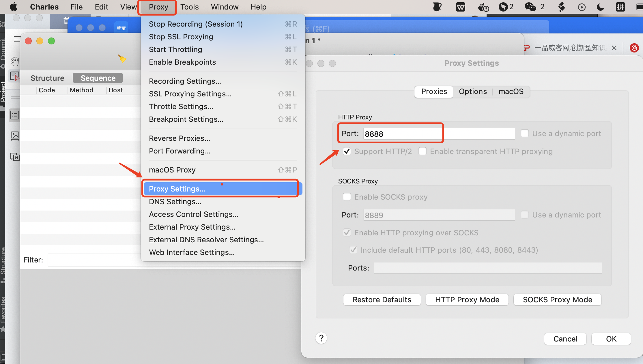The image size is (643, 364).
Task: Click the Charles pitcher icon in menu bar
Action: pos(437,7)
